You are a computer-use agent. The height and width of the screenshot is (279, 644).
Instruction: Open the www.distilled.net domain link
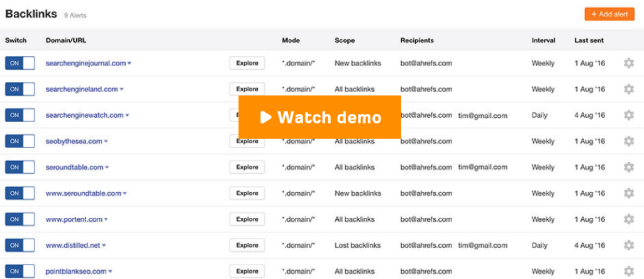tap(73, 245)
